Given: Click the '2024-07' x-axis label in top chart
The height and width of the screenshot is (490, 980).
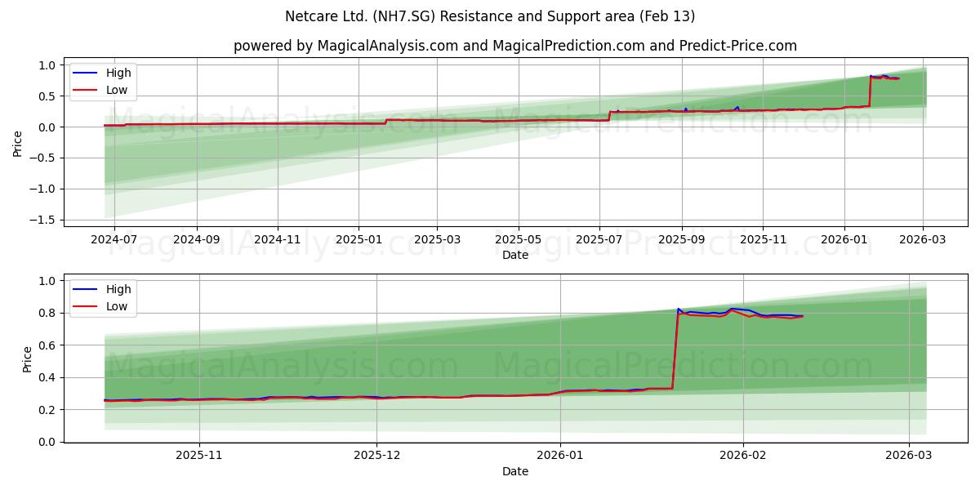Looking at the screenshot, I should point(114,241).
